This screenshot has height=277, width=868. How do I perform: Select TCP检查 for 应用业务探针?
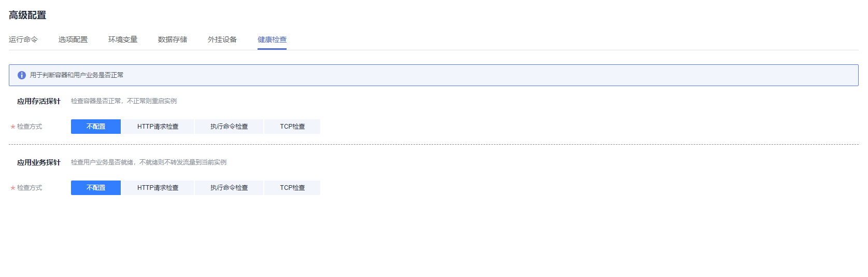[292, 188]
